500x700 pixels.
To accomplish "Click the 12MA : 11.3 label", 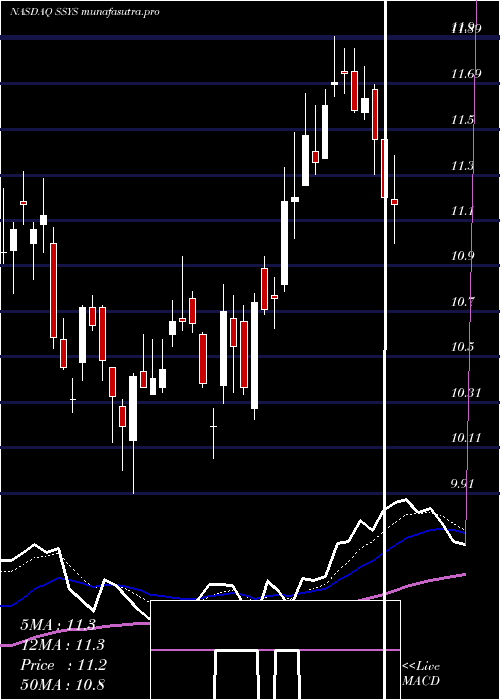I will [62, 645].
